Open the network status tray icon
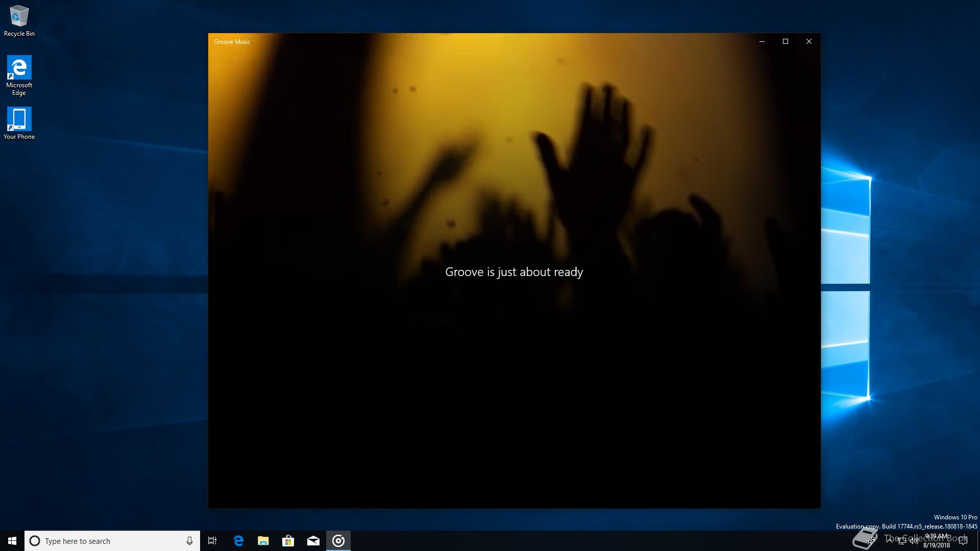This screenshot has height=551, width=980. pos(902,541)
